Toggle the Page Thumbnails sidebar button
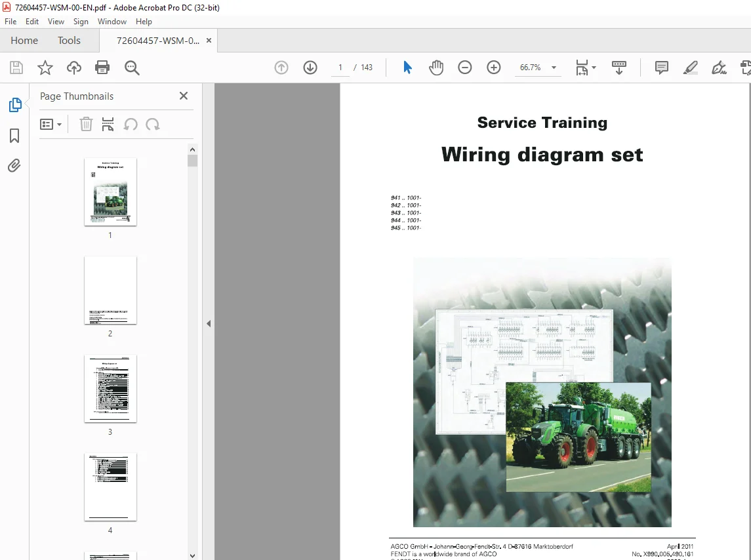The width and height of the screenshot is (751, 560). point(15,105)
